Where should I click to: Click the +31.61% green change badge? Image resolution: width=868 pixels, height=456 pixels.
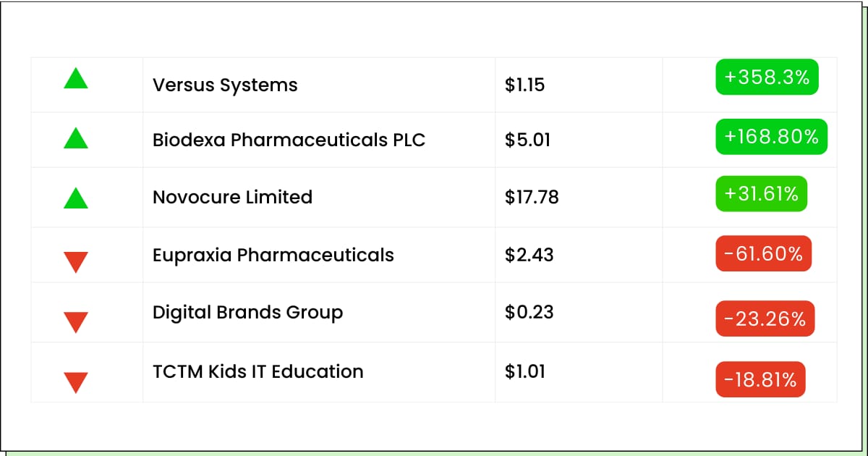tap(762, 194)
